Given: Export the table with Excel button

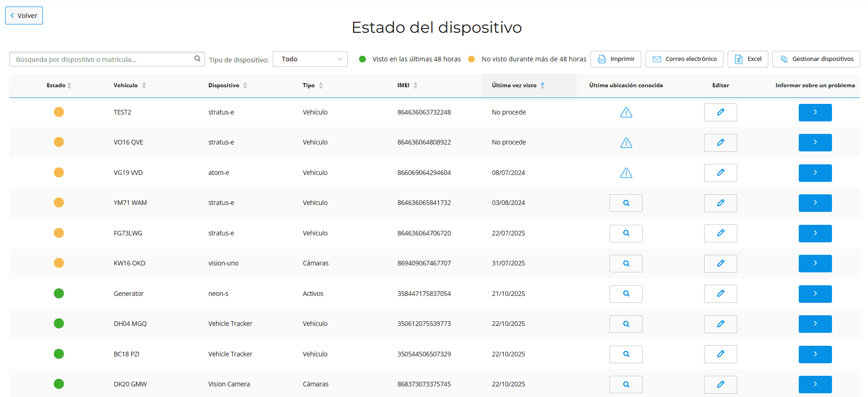Looking at the screenshot, I should click(x=747, y=59).
